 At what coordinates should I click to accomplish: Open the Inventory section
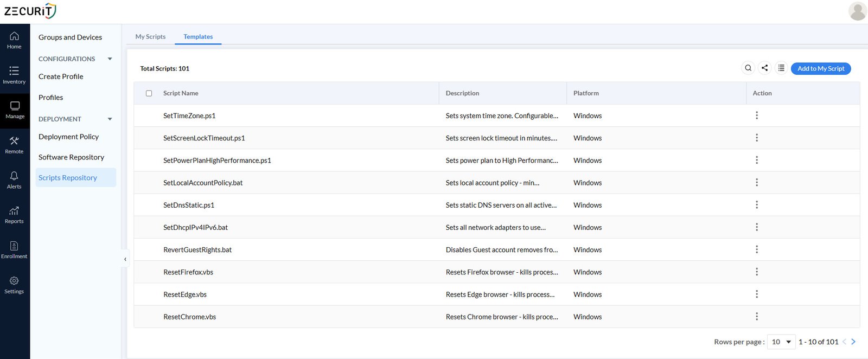coord(14,75)
